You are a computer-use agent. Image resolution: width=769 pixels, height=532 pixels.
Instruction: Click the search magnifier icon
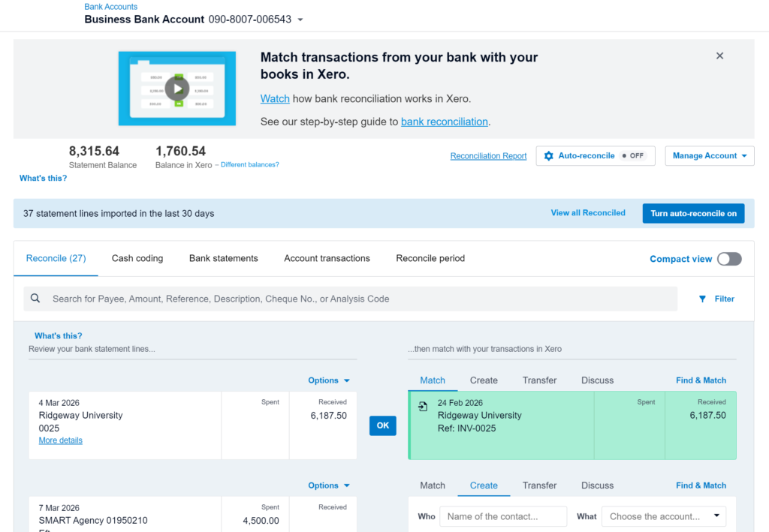pos(35,299)
